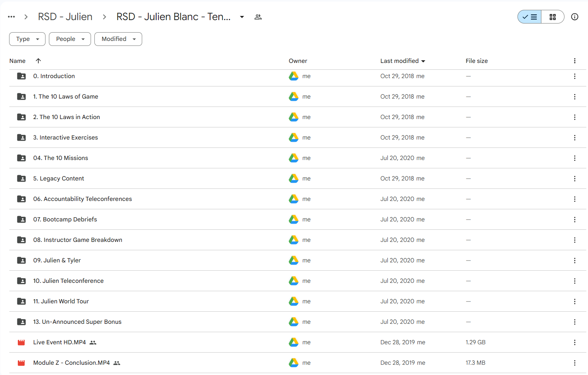Select the 06. Accountability Teleconferences folder
The image size is (588, 375).
(83, 199)
